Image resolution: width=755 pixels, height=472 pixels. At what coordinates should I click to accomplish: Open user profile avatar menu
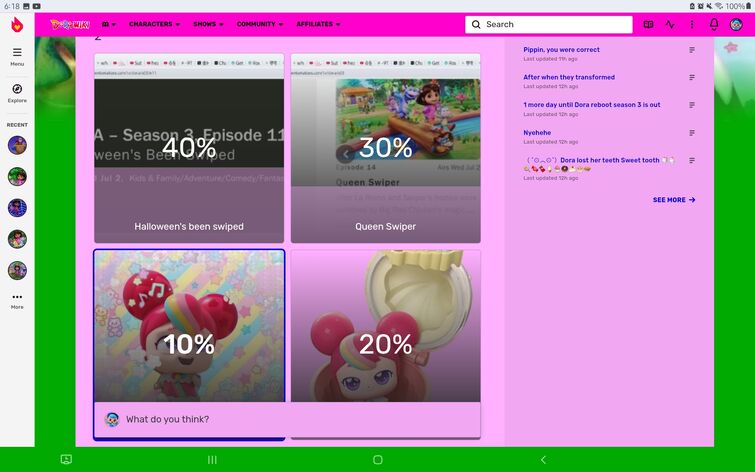click(736, 25)
